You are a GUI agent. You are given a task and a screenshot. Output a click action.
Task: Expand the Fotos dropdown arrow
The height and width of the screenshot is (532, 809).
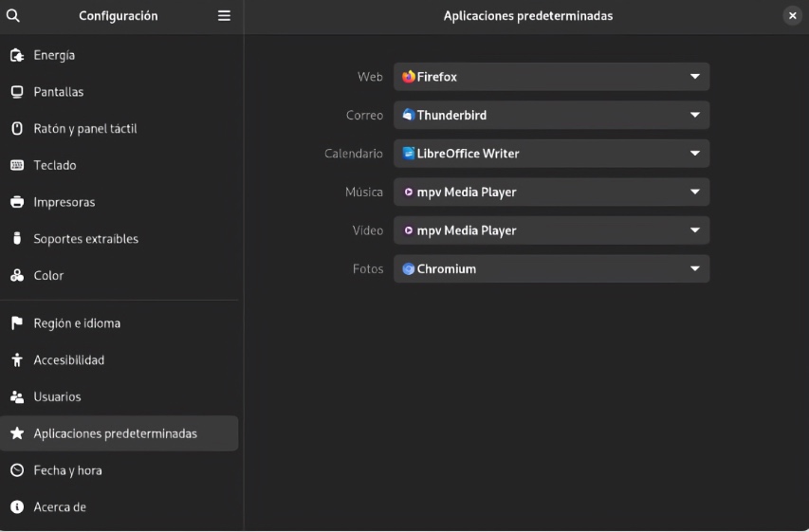coord(695,268)
